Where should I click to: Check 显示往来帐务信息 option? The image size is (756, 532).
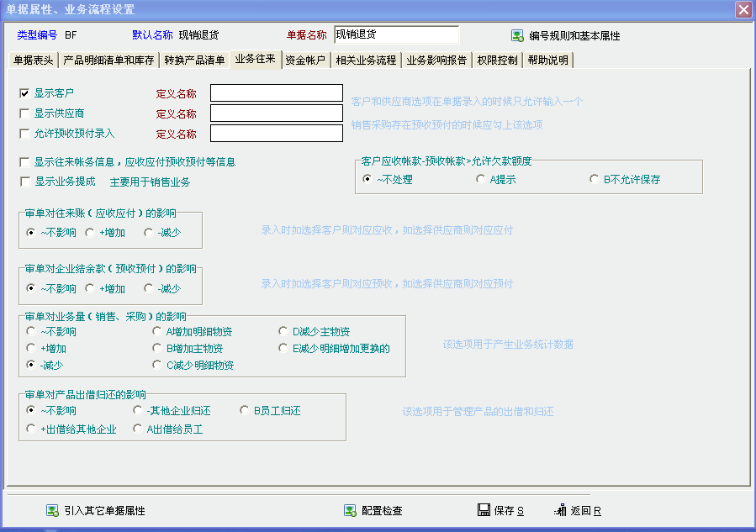point(24,161)
